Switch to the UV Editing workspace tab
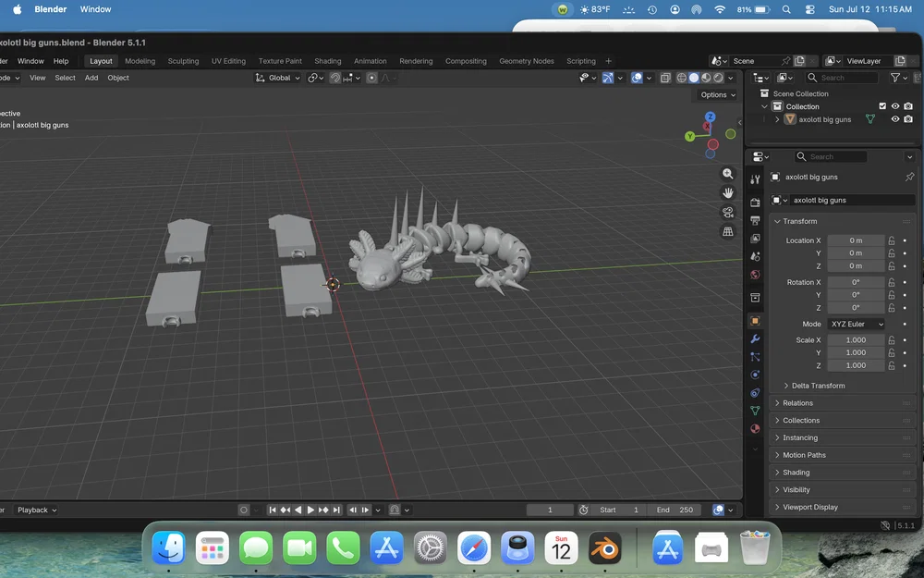Screen dimensions: 924x578 [x=228, y=61]
